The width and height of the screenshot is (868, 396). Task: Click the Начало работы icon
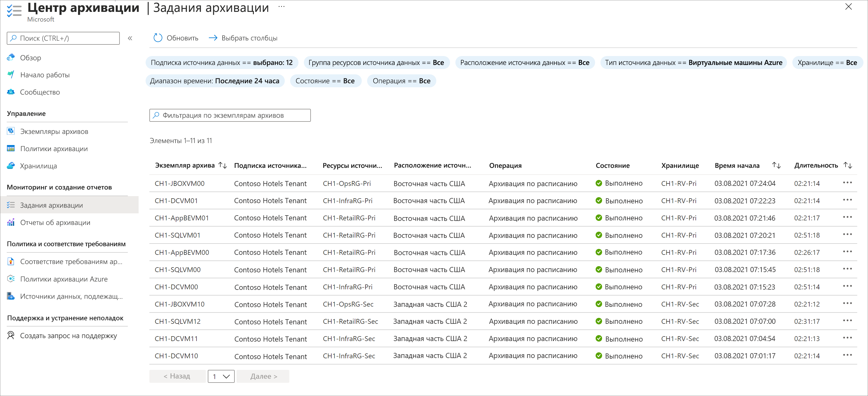click(x=11, y=75)
